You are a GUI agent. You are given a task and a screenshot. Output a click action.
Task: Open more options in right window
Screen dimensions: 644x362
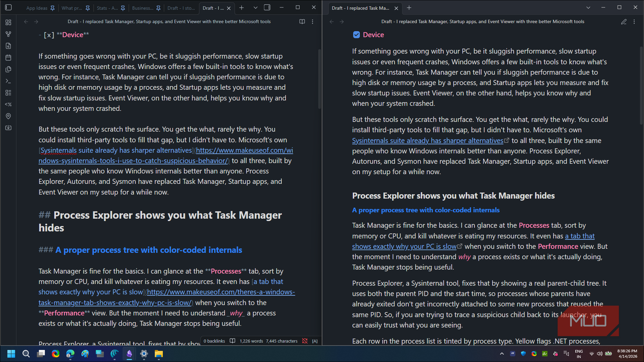point(634,21)
